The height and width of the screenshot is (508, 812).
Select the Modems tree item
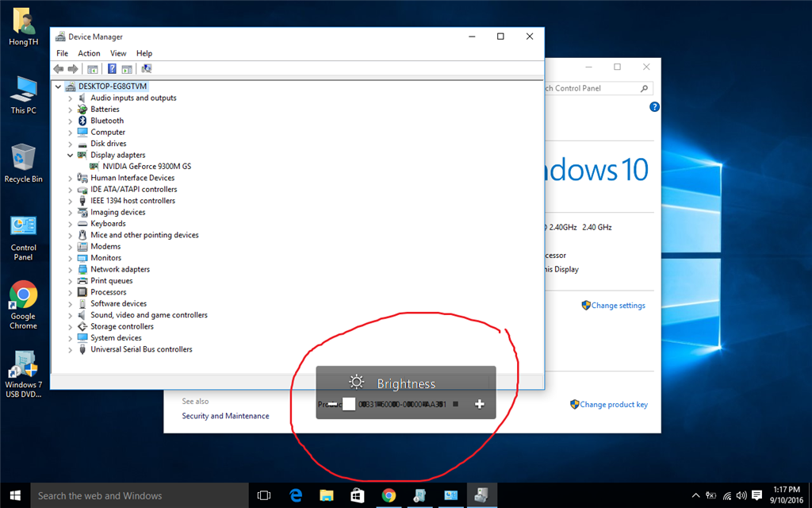coord(105,246)
